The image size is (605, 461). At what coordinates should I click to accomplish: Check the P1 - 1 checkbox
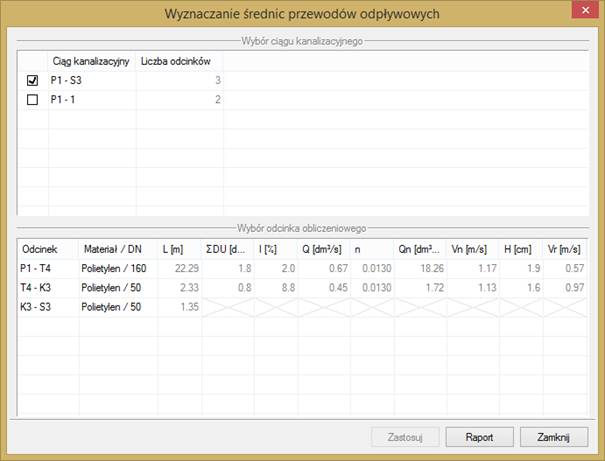(32, 100)
